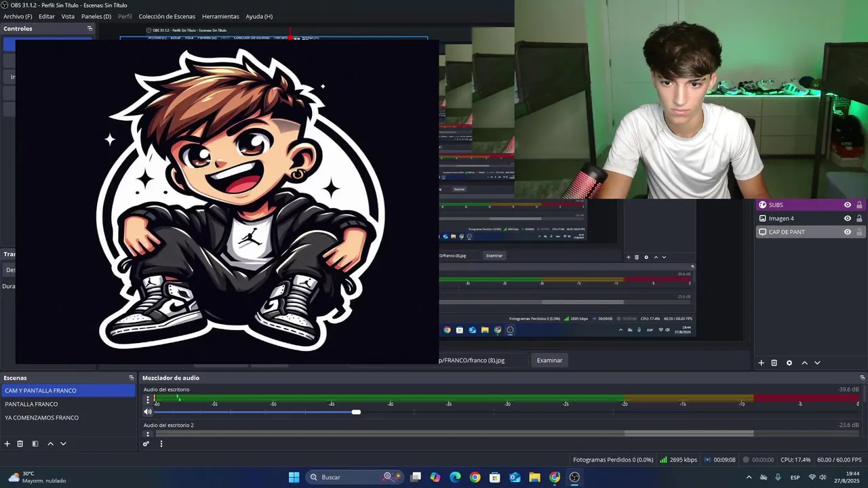
Task: Select PANTALLA FRANCO scene
Action: coord(68,404)
